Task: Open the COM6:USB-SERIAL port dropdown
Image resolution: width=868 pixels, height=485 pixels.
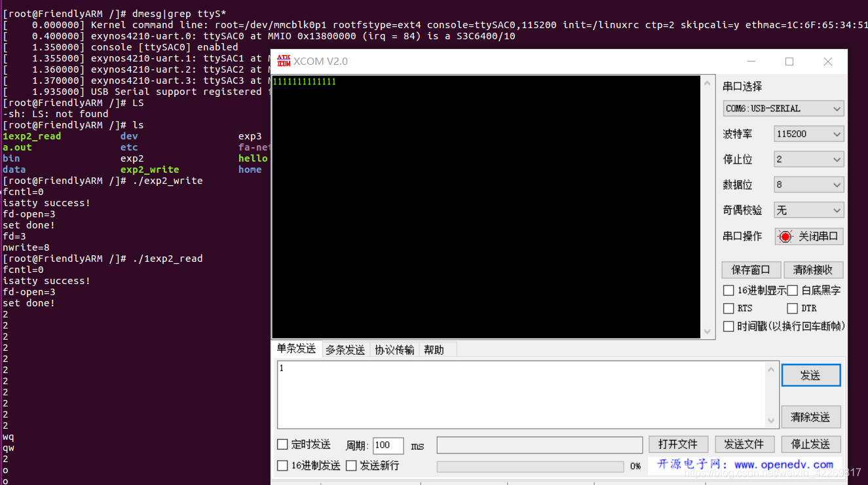Action: (783, 109)
